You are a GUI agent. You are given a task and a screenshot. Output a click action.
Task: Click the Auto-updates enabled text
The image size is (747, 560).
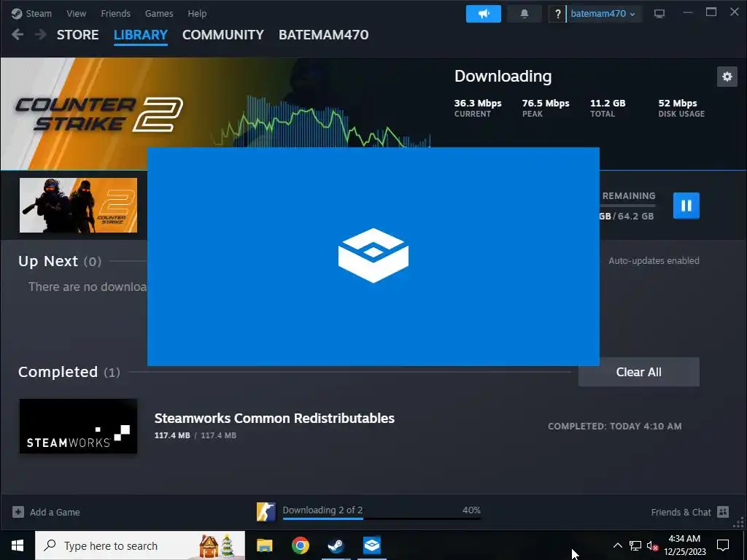pos(654,261)
